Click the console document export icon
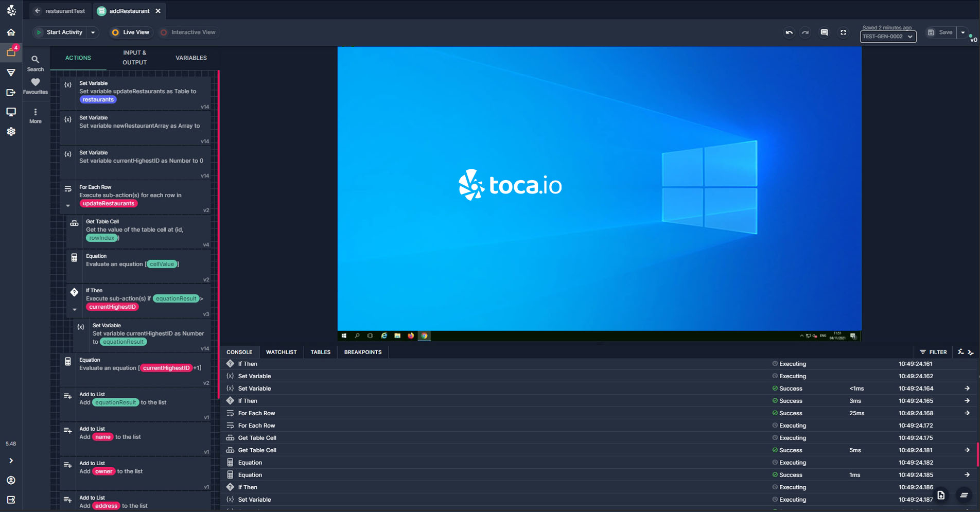980x512 pixels. (941, 495)
